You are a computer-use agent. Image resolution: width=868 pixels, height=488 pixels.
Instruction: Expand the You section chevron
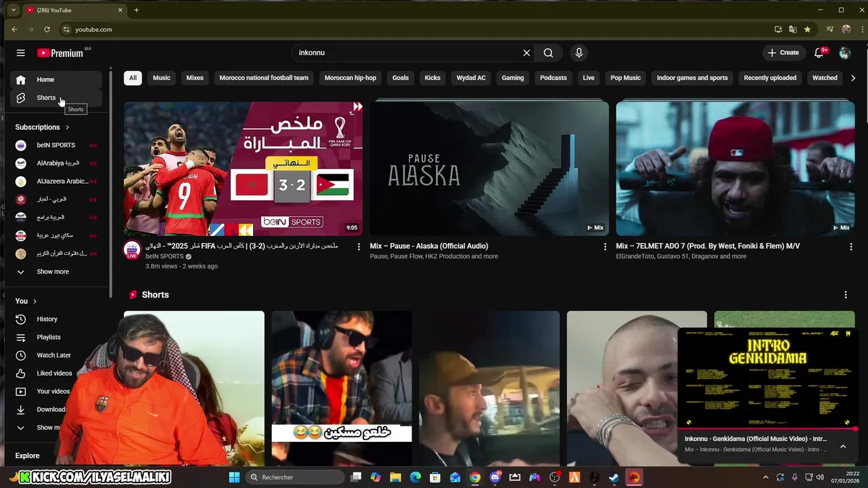[x=35, y=301]
